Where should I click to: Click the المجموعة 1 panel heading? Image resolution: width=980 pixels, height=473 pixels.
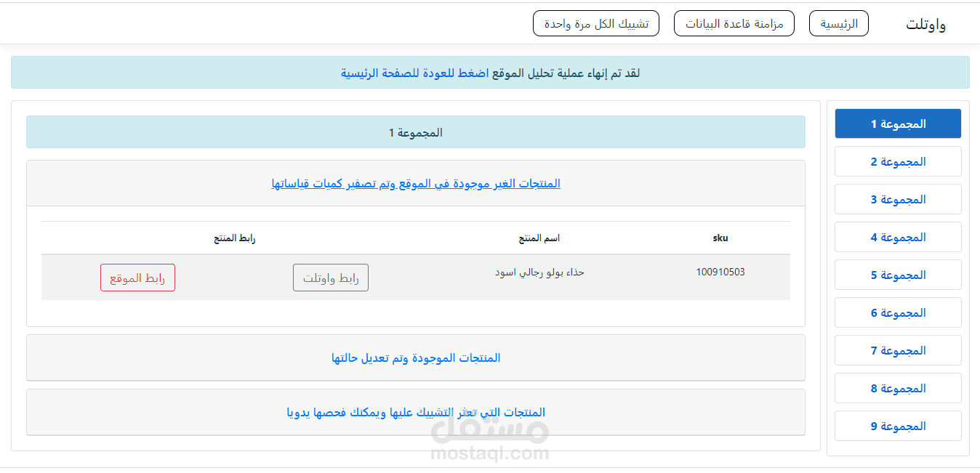[416, 132]
